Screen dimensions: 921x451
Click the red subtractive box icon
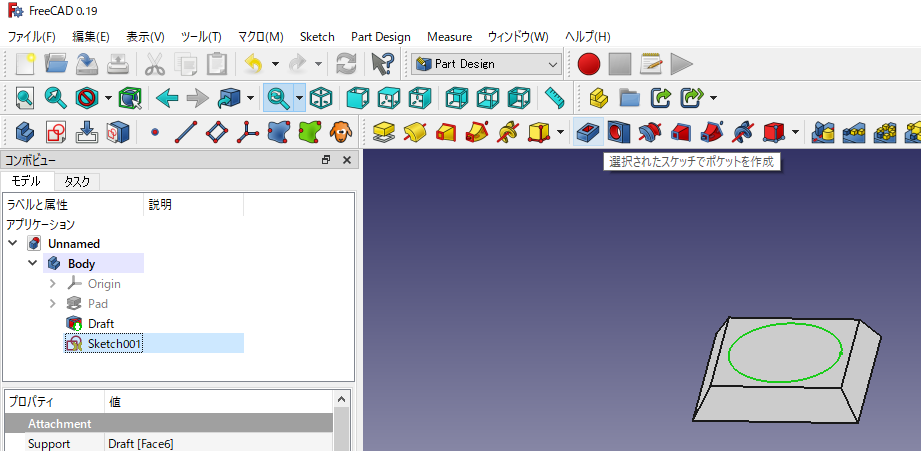(774, 132)
